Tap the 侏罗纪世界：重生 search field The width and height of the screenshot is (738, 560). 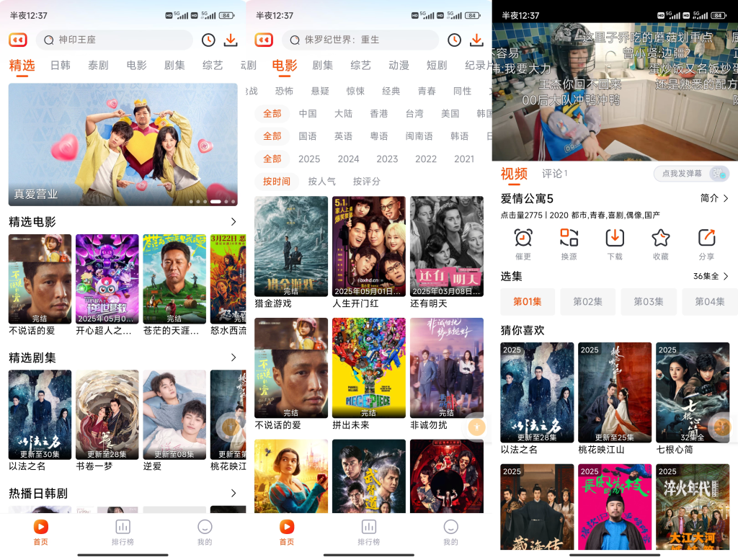click(x=360, y=40)
